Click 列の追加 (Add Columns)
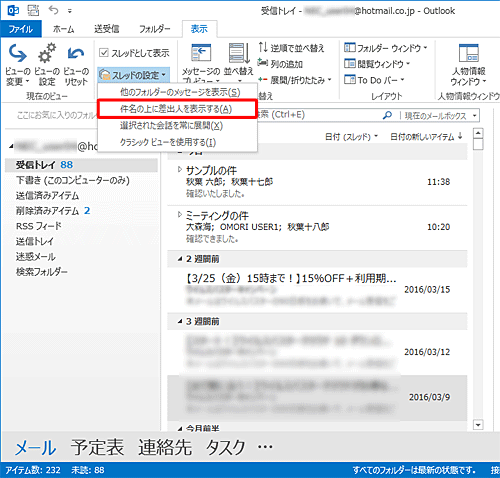 tap(280, 64)
